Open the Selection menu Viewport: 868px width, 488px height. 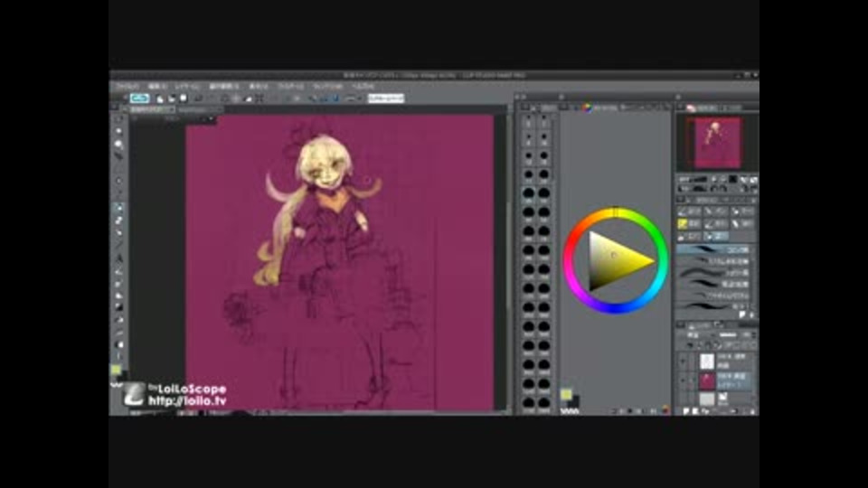tap(223, 87)
